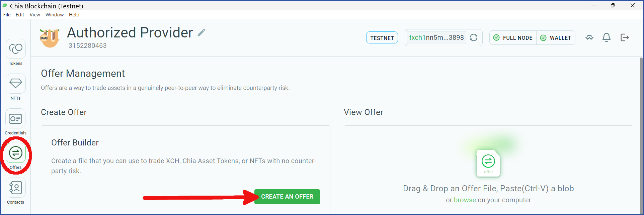
Task: Click the browse link to select an offer file
Action: tap(465, 200)
